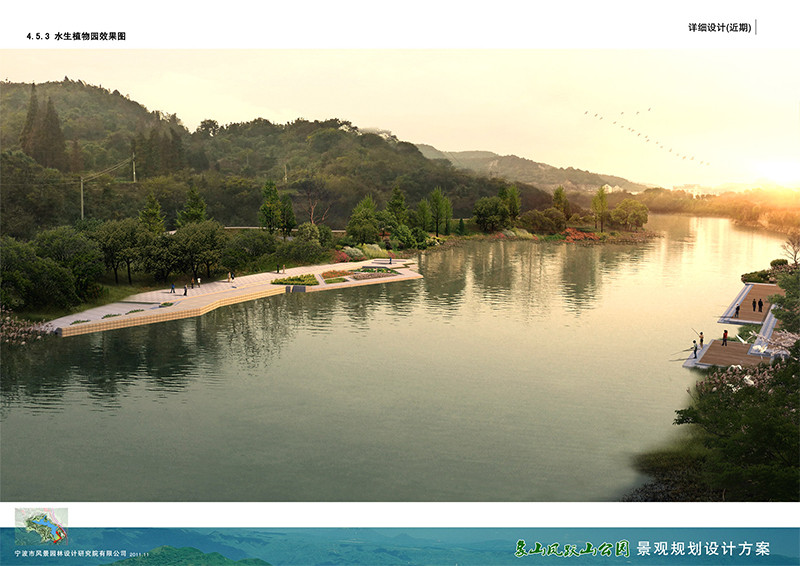Click the rocky shoreline at bottom-right
The image size is (800, 566).
[x=660, y=487]
